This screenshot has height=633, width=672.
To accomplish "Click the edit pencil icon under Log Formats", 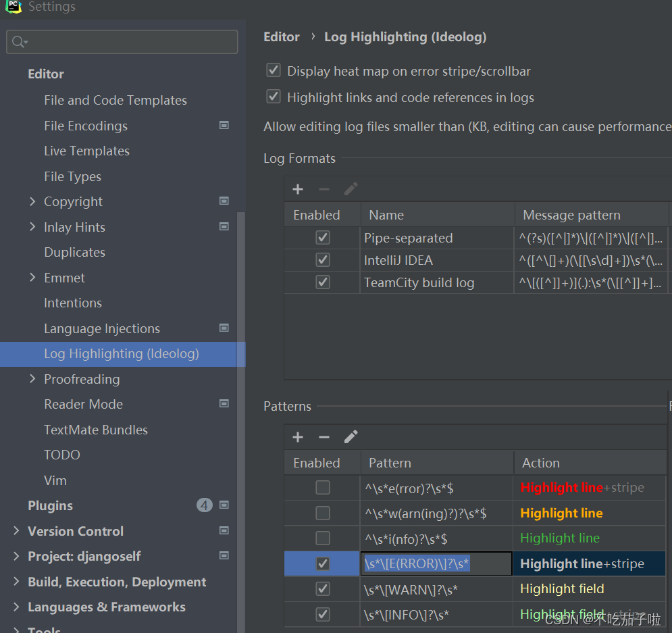I will (x=351, y=189).
